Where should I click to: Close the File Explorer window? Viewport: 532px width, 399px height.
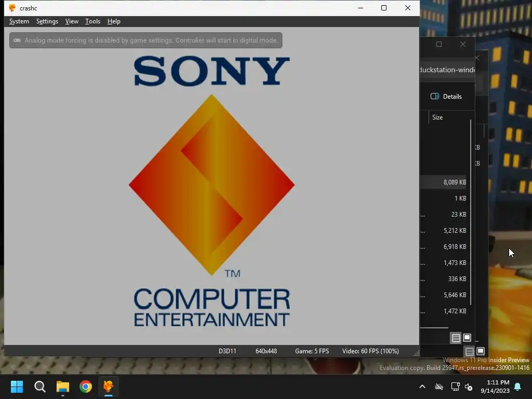pyautogui.click(x=463, y=44)
